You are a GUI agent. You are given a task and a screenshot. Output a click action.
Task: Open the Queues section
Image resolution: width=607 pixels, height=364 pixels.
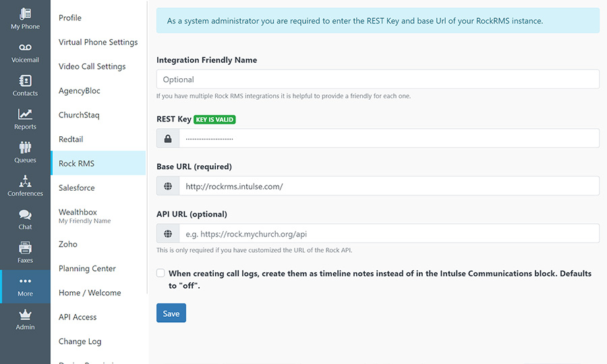(25, 153)
